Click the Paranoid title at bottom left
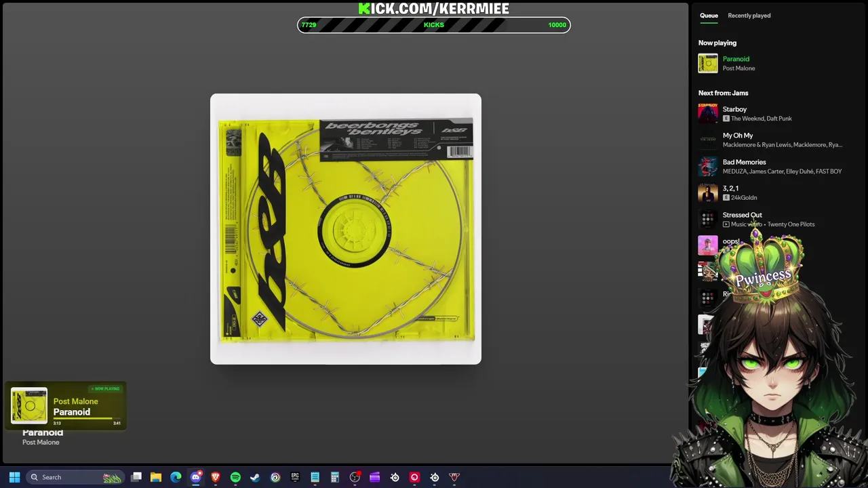This screenshot has height=488, width=868. (43, 432)
